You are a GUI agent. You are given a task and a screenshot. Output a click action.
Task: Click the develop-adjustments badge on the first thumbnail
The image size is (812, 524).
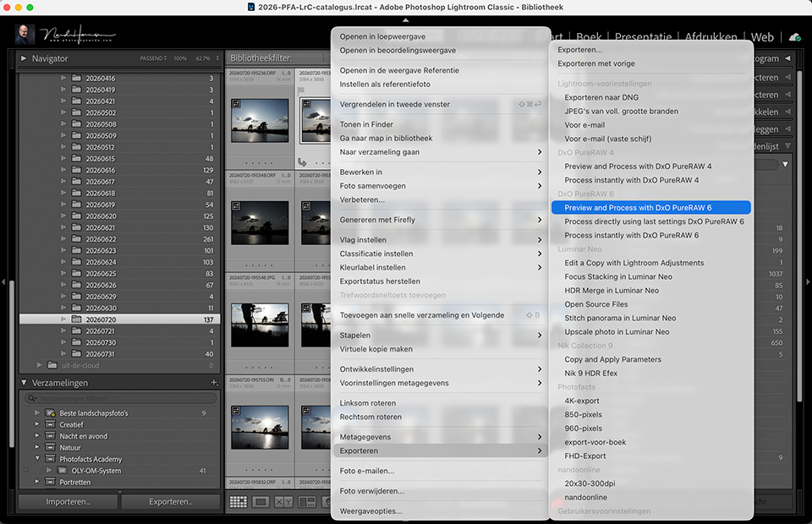(x=236, y=103)
